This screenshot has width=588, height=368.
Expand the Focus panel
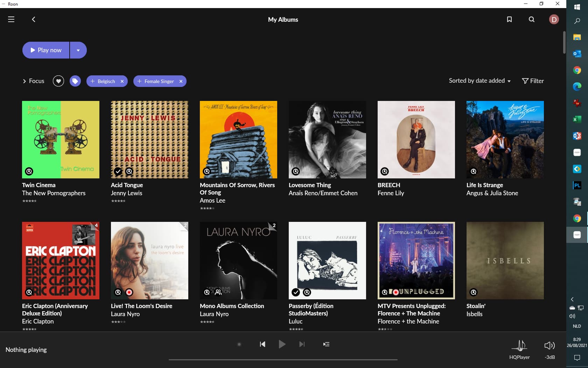tap(34, 81)
